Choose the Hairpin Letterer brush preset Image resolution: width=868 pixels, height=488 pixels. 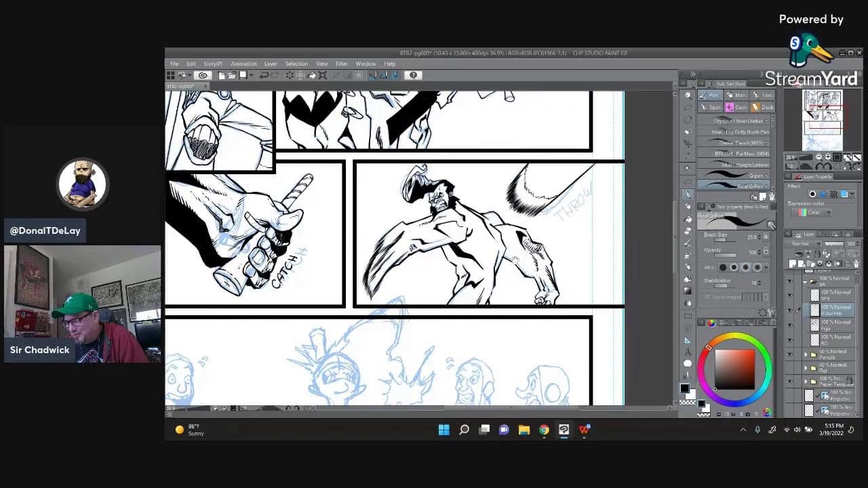click(x=735, y=165)
